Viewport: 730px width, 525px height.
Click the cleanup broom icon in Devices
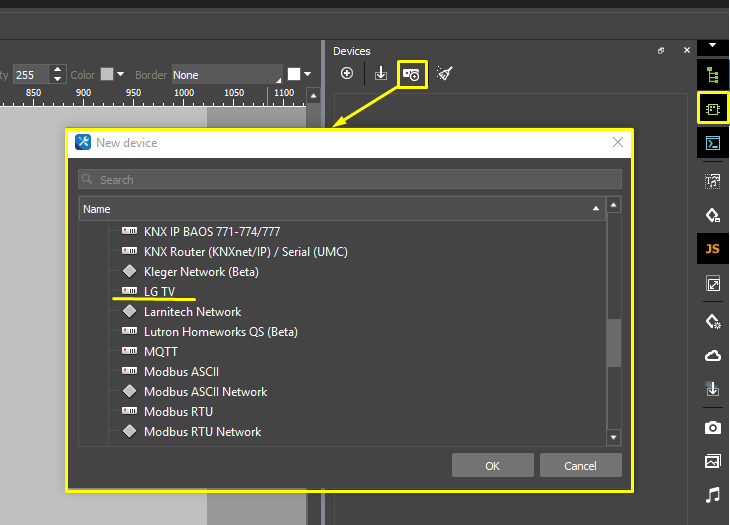pyautogui.click(x=445, y=74)
